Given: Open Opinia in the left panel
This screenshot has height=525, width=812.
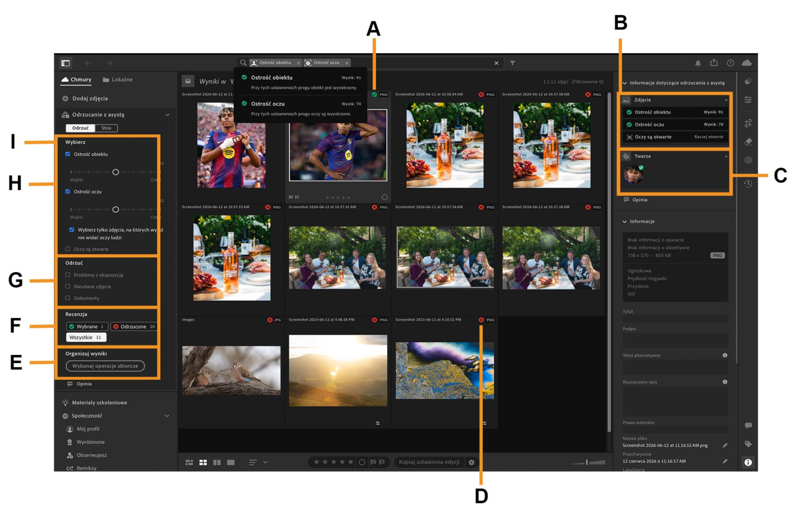Looking at the screenshot, I should click(x=80, y=384).
